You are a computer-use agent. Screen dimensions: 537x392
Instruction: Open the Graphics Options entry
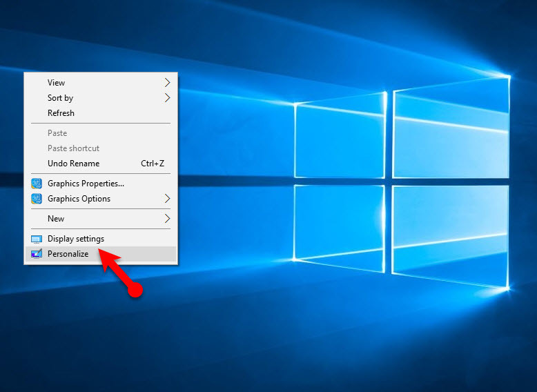[x=101, y=199]
